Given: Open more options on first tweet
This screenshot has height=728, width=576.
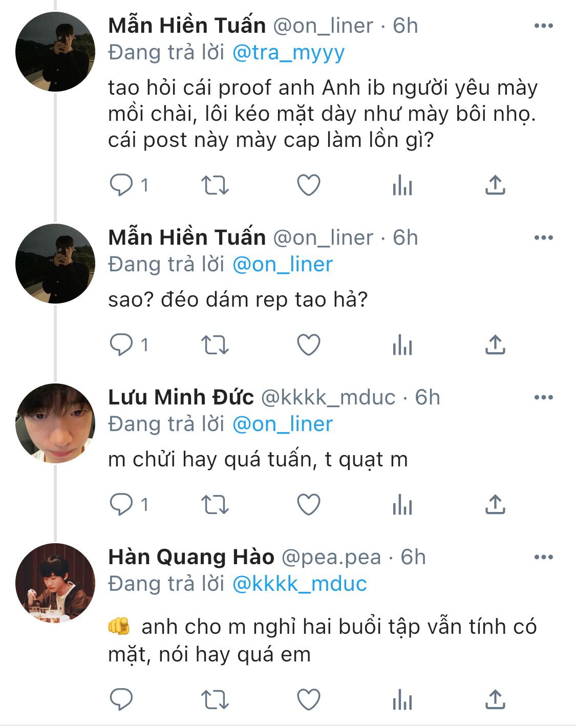Looking at the screenshot, I should pyautogui.click(x=543, y=26).
